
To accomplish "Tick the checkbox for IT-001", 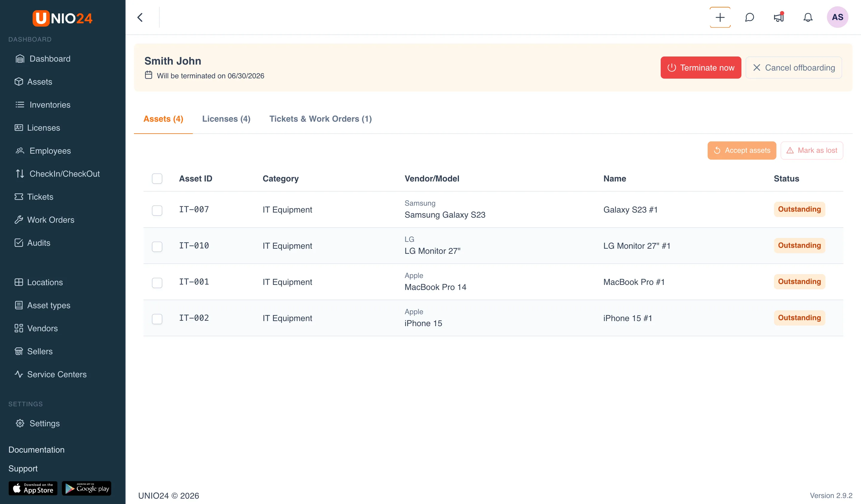I will coord(157,283).
